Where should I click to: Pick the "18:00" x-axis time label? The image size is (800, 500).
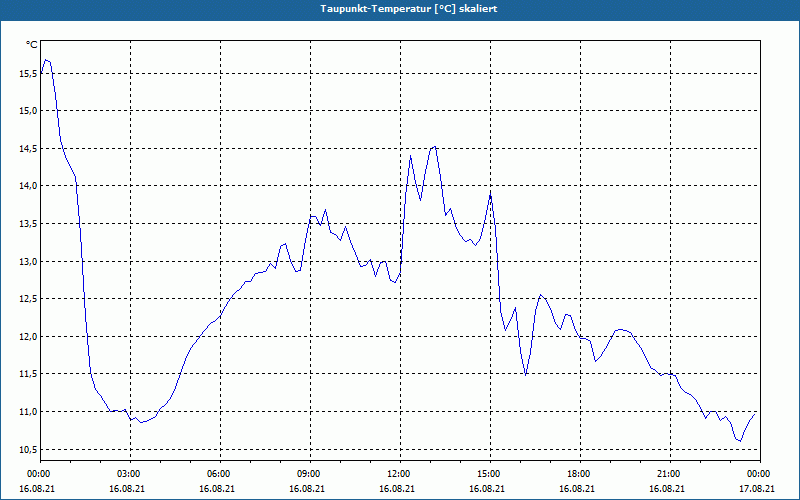(x=578, y=474)
